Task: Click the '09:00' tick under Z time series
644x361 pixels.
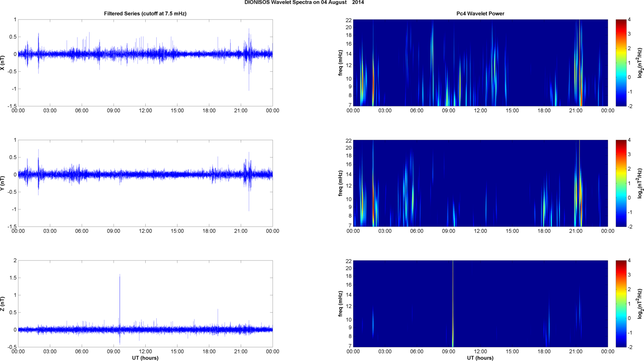Action: point(113,351)
